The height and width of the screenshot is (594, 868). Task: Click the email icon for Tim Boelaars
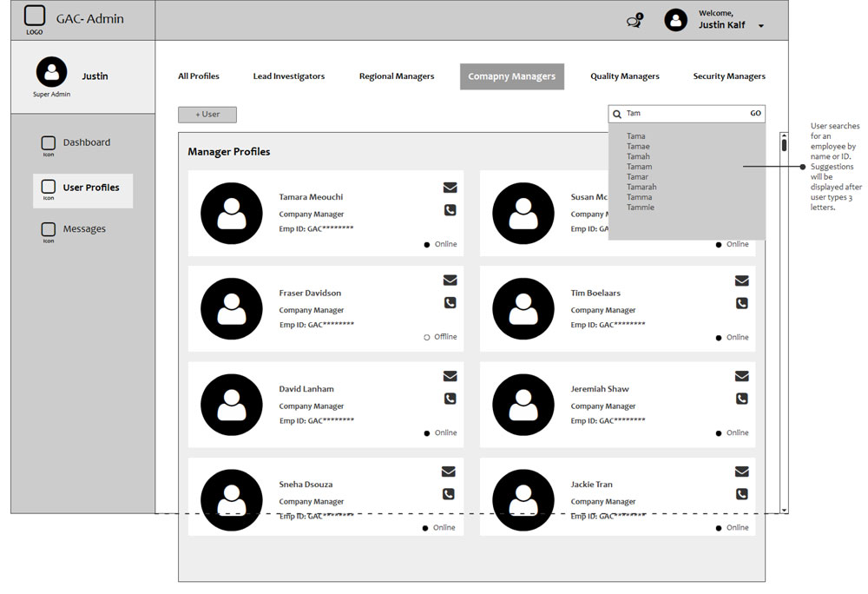point(741,280)
